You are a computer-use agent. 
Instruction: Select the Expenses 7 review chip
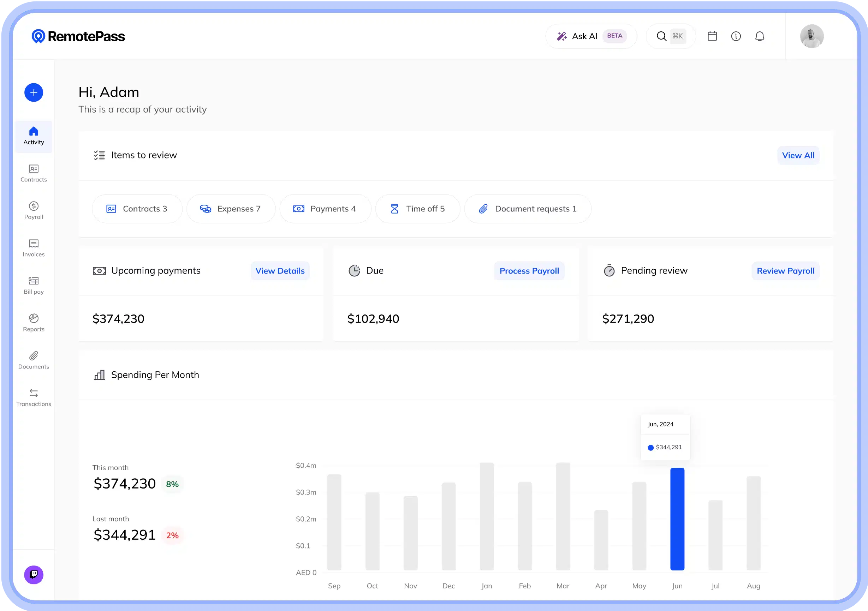click(x=231, y=209)
